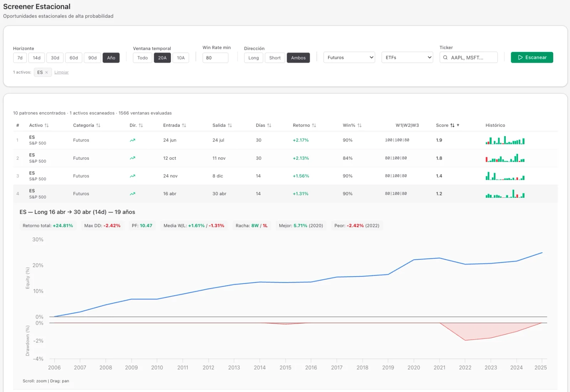This screenshot has height=392, width=570.
Task: Open the Futuros dropdown
Action: [x=349, y=57]
